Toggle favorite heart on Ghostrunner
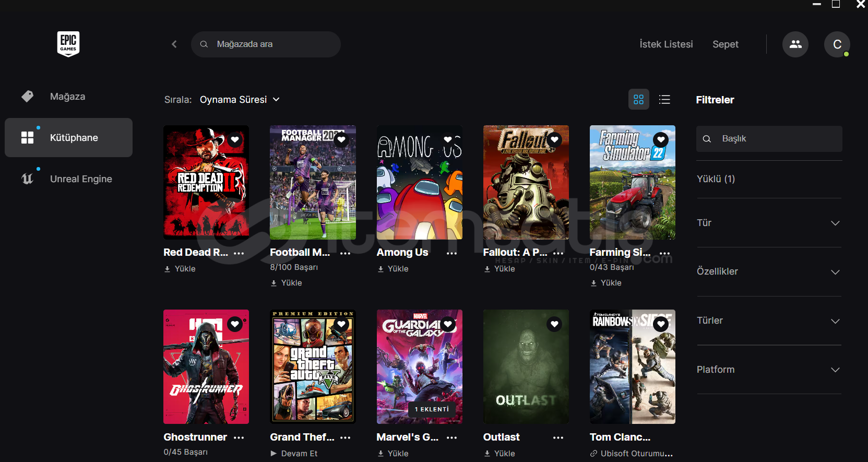The width and height of the screenshot is (868, 462). pyautogui.click(x=235, y=324)
